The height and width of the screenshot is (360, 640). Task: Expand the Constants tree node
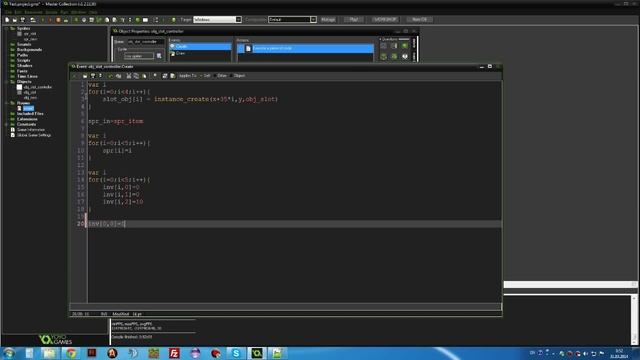[x=7, y=124]
